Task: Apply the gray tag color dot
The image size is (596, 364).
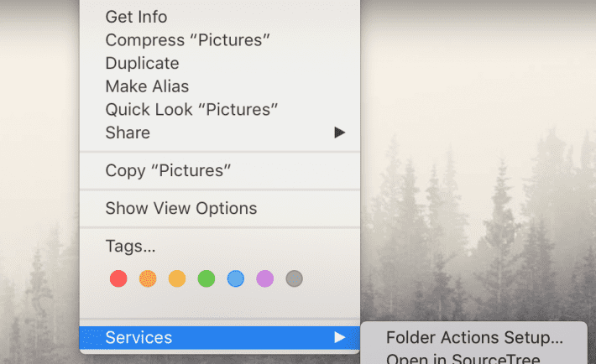Action: click(x=294, y=278)
